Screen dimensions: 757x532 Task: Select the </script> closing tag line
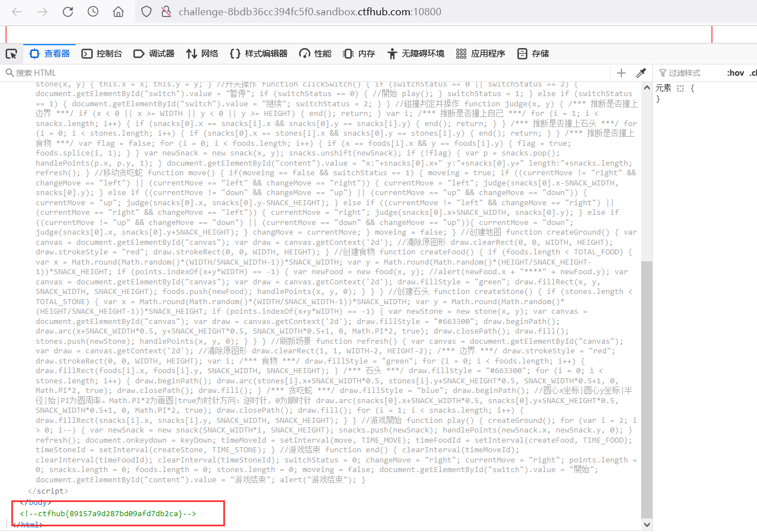[x=48, y=491]
